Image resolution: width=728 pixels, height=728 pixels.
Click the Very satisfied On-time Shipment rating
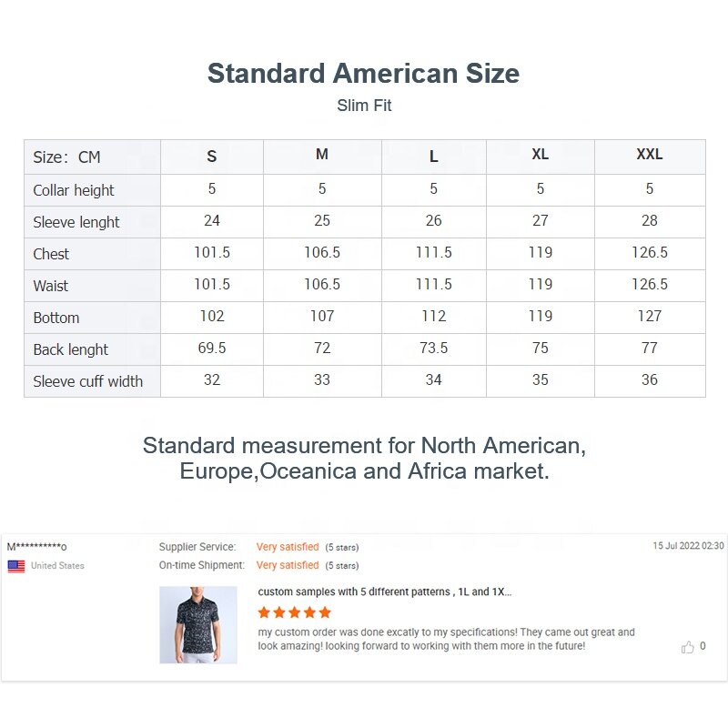288,565
